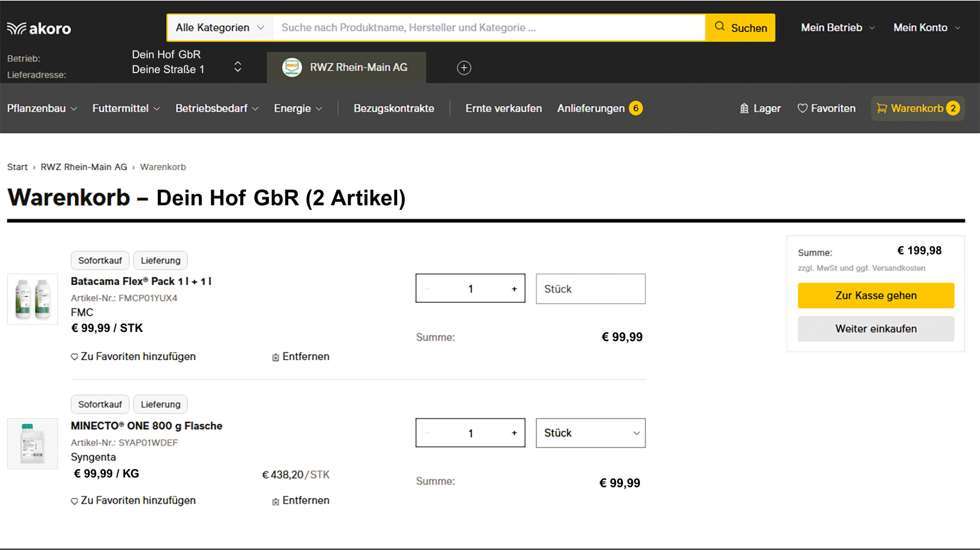Expand the Energie menu
The width and height of the screenshot is (980, 550).
point(298,108)
